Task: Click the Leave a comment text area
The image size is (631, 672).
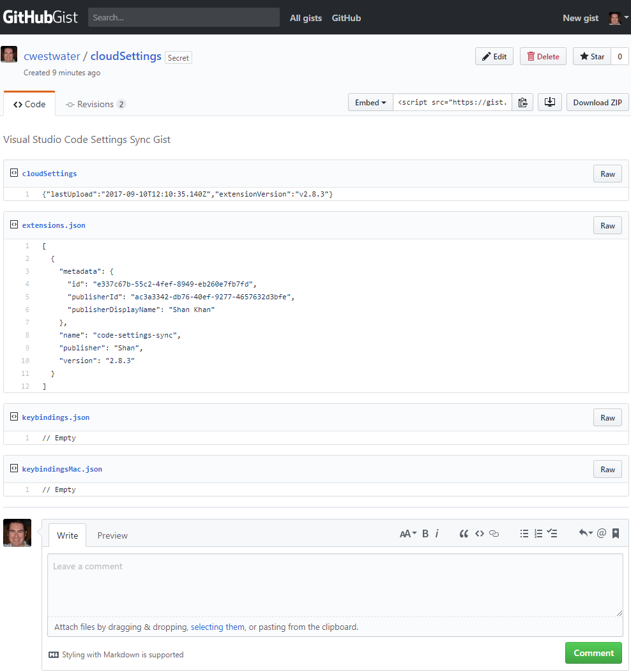Action: pyautogui.click(x=335, y=585)
